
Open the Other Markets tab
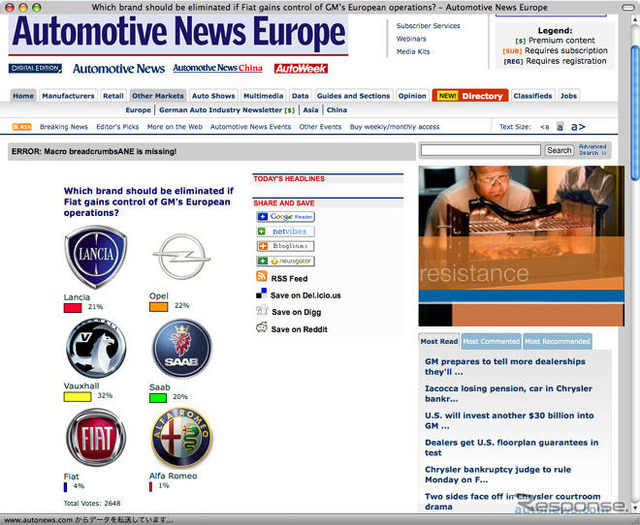click(x=158, y=96)
